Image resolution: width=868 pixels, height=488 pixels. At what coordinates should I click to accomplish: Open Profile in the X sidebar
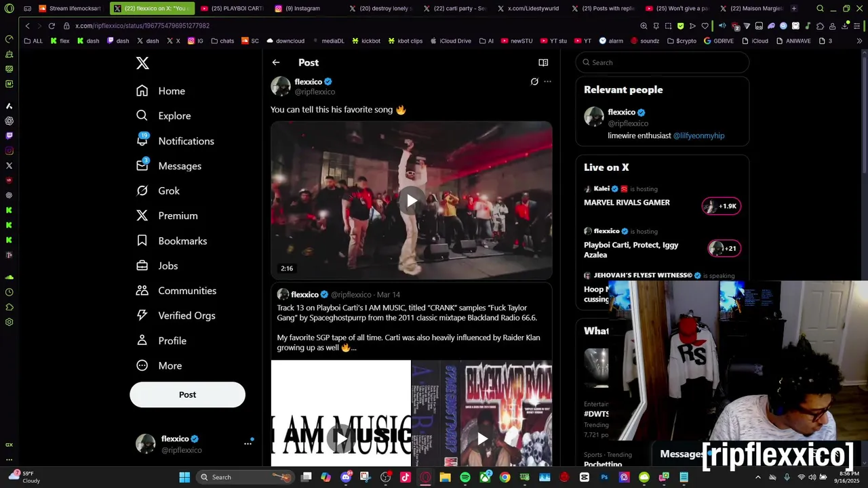[161, 341]
